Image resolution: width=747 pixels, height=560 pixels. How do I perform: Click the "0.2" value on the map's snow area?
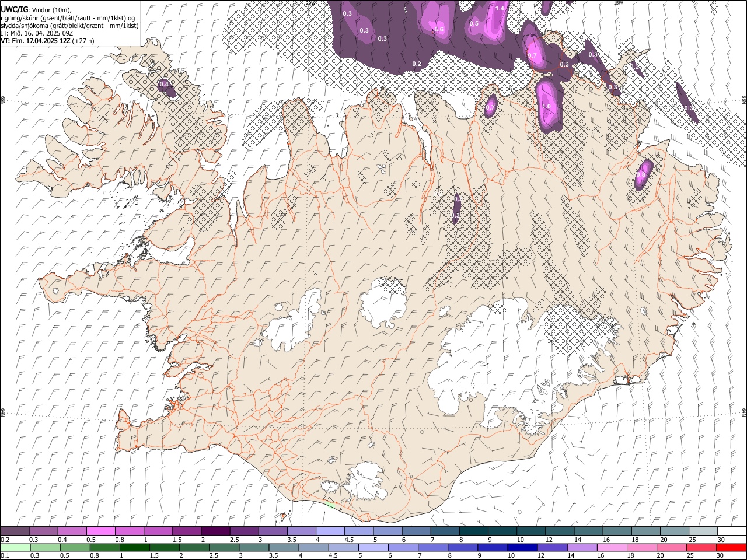click(x=417, y=64)
